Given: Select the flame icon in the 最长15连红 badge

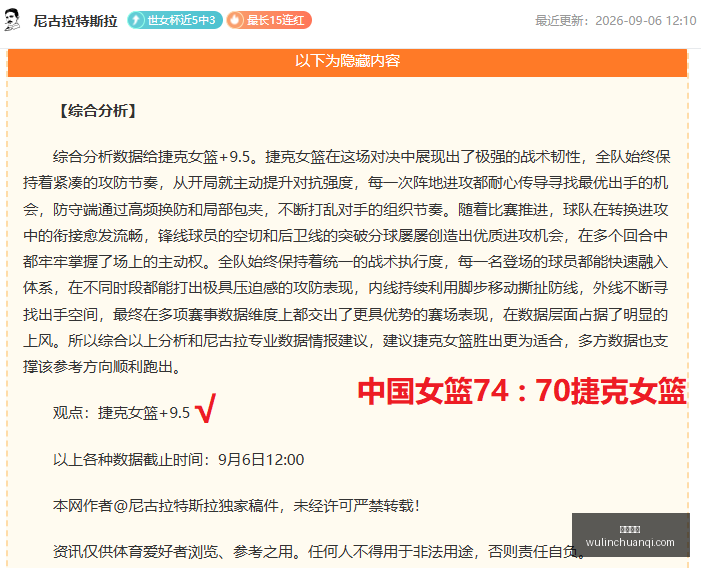Looking at the screenshot, I should coord(235,20).
